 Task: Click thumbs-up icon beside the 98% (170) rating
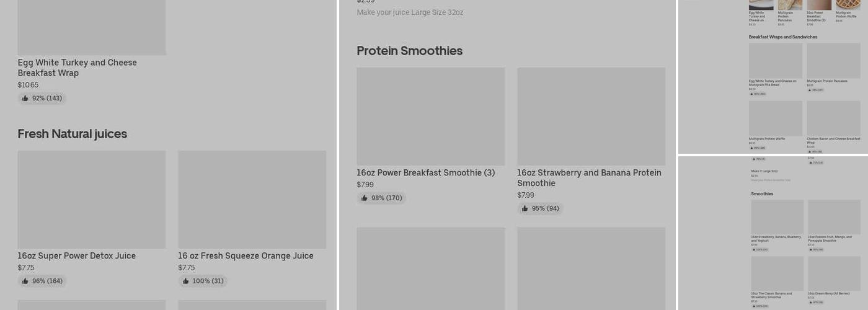[x=365, y=198]
